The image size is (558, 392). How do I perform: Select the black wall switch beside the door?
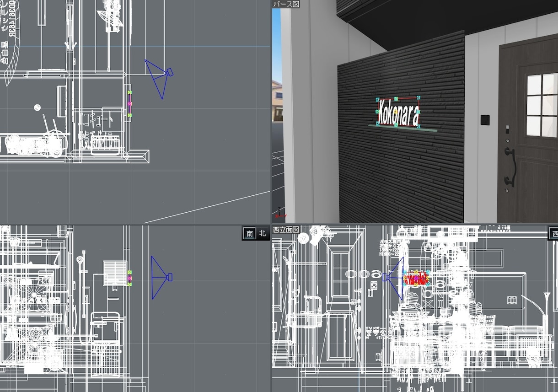484,120
